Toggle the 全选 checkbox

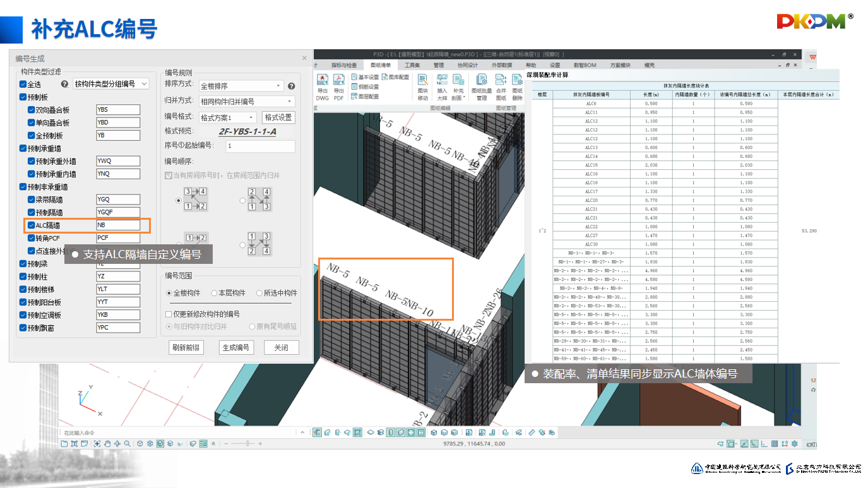23,84
